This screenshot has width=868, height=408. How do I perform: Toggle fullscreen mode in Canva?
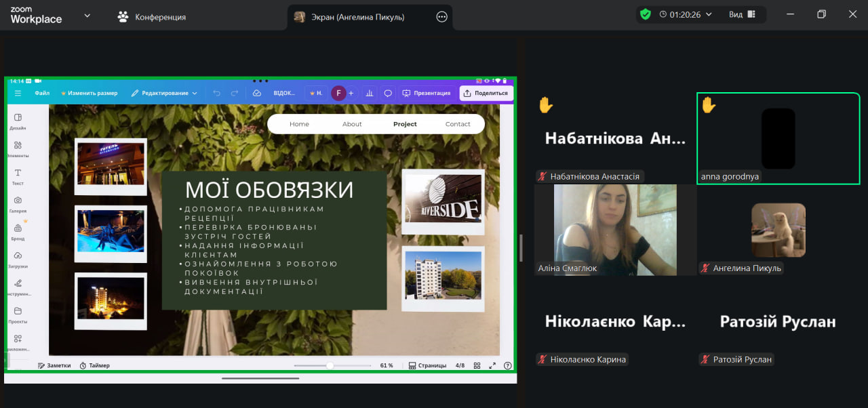tap(493, 365)
